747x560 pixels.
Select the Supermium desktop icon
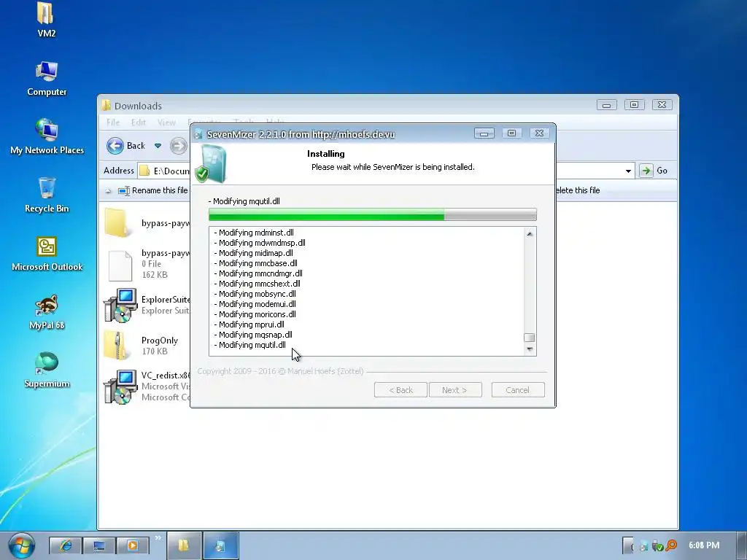click(47, 370)
